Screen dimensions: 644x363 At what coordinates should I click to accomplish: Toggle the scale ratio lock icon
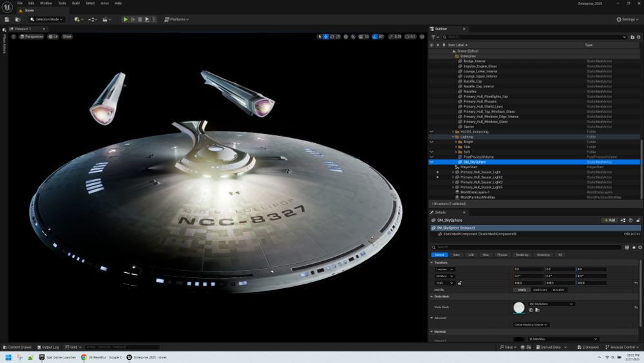(x=460, y=283)
